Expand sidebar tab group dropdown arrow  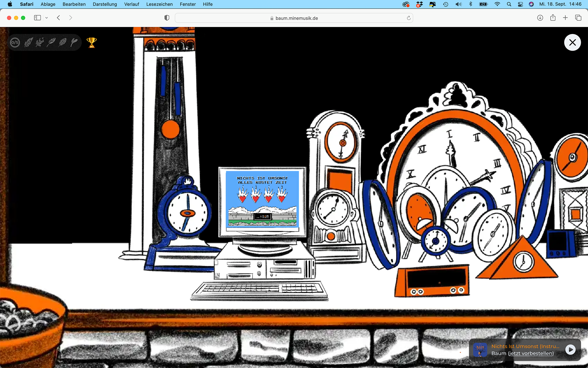(47, 18)
